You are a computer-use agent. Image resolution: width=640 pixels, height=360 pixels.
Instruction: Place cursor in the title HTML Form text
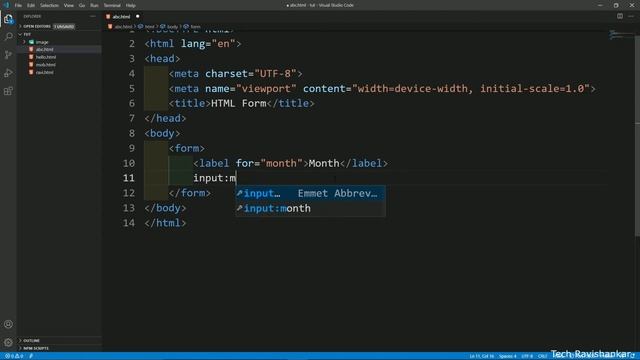coord(239,104)
